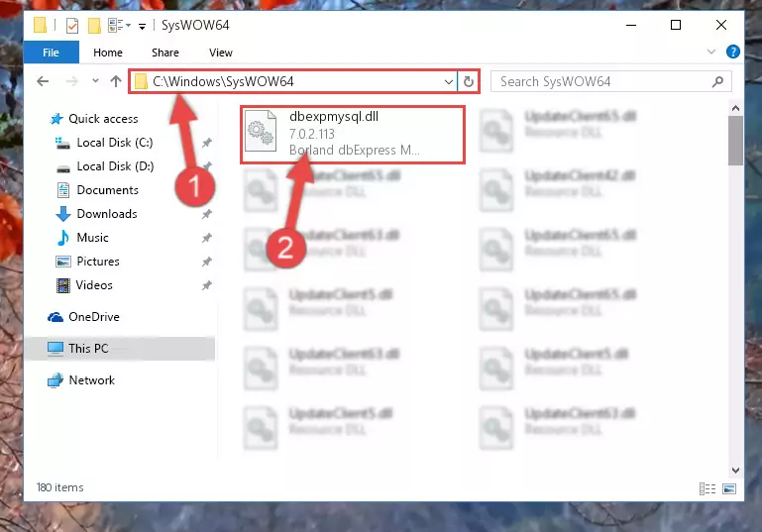The height and width of the screenshot is (532, 762).
Task: Close the SysWOW64 window
Action: click(721, 26)
